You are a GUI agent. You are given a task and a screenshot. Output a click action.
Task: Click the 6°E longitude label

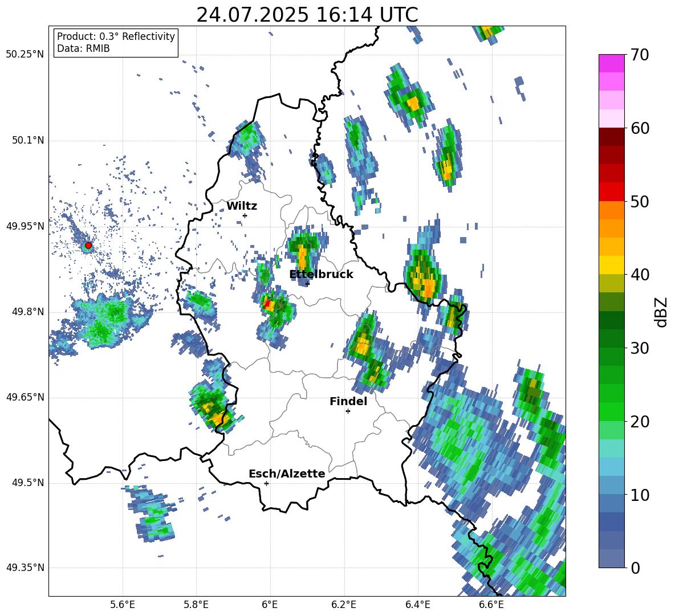click(x=270, y=605)
